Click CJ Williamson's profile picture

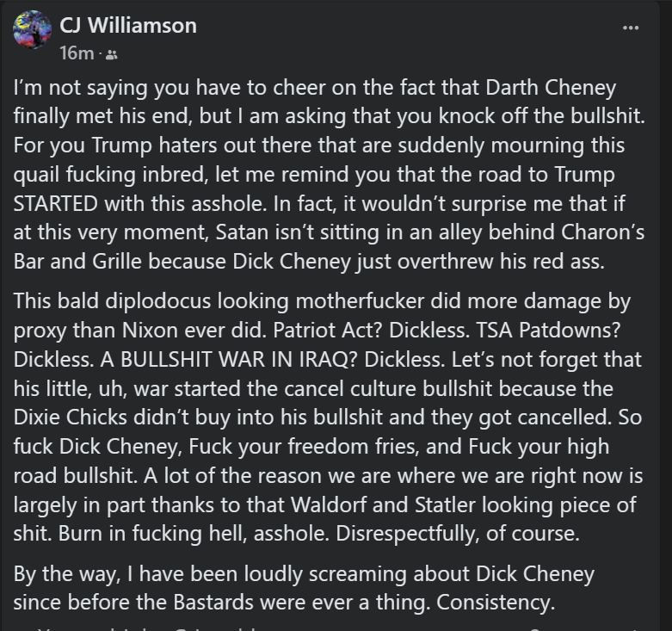click(x=32, y=30)
